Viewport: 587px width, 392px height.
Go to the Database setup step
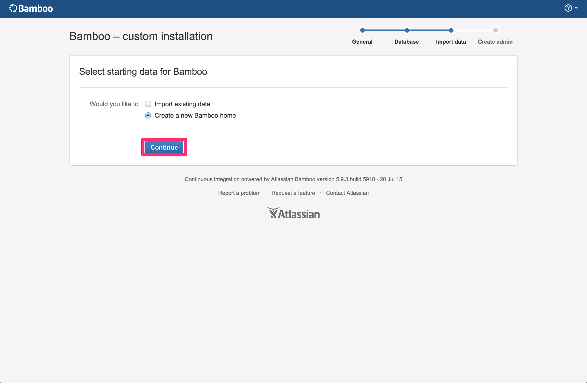click(x=406, y=42)
